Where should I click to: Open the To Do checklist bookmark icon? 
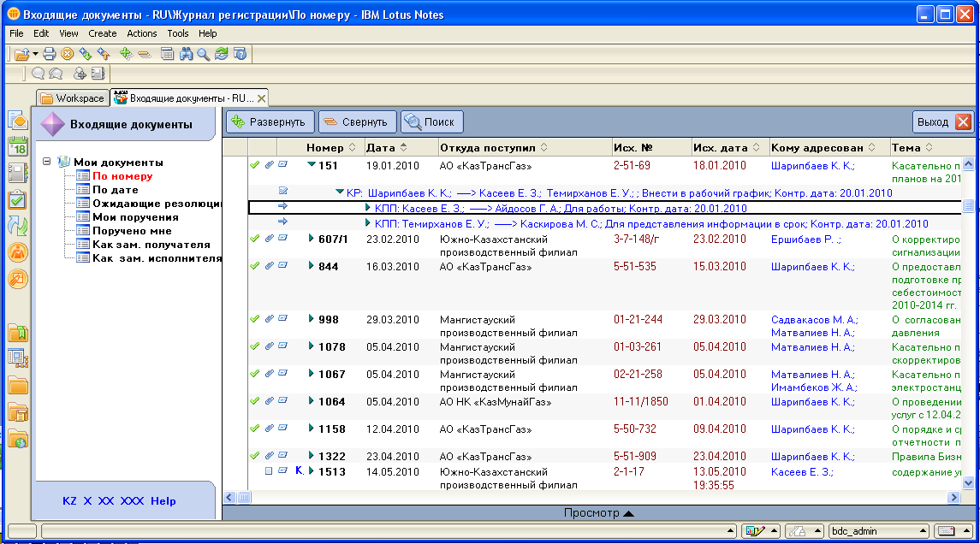(18, 199)
